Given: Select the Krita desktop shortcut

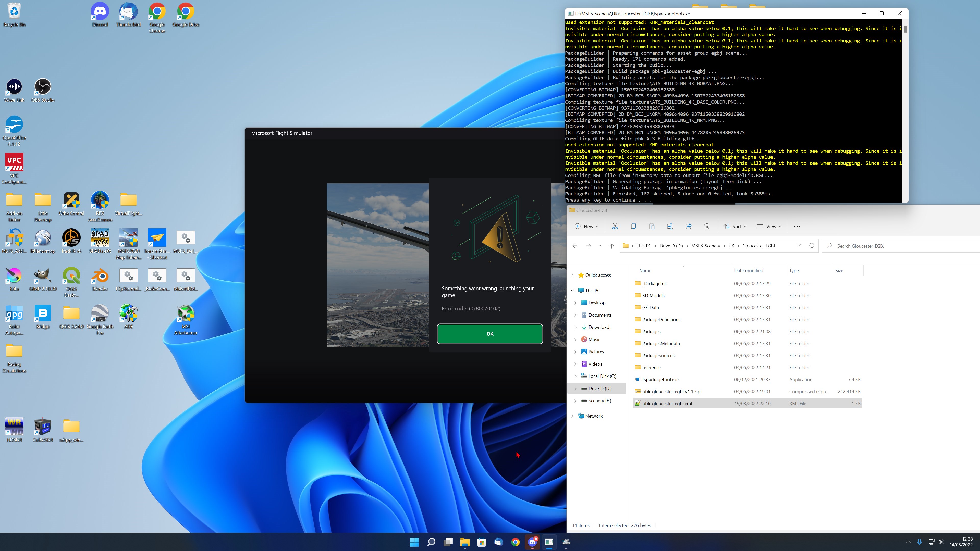Looking at the screenshot, I should [14, 279].
